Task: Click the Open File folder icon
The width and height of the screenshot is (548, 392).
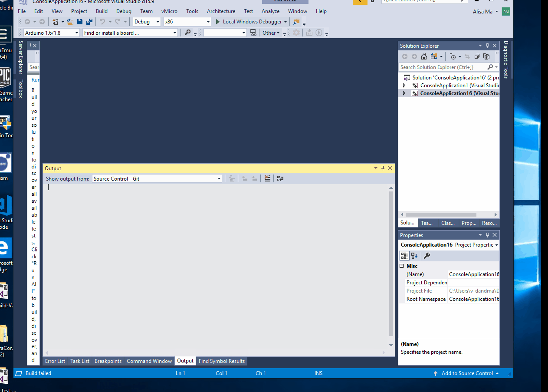Action: coord(70,22)
